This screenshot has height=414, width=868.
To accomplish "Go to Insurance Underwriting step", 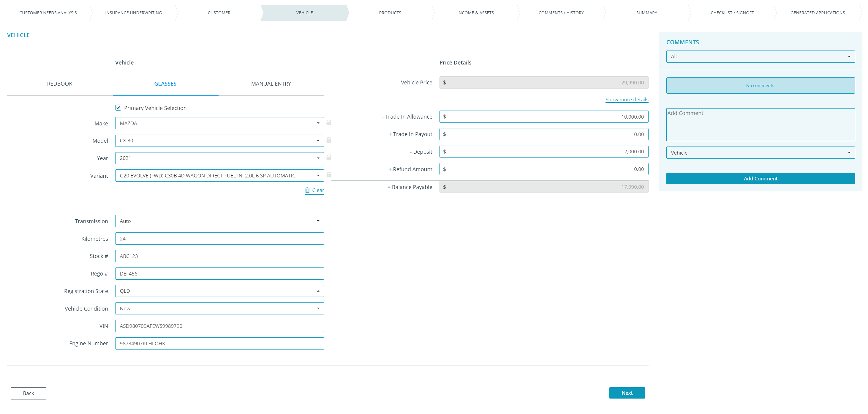I will [133, 13].
